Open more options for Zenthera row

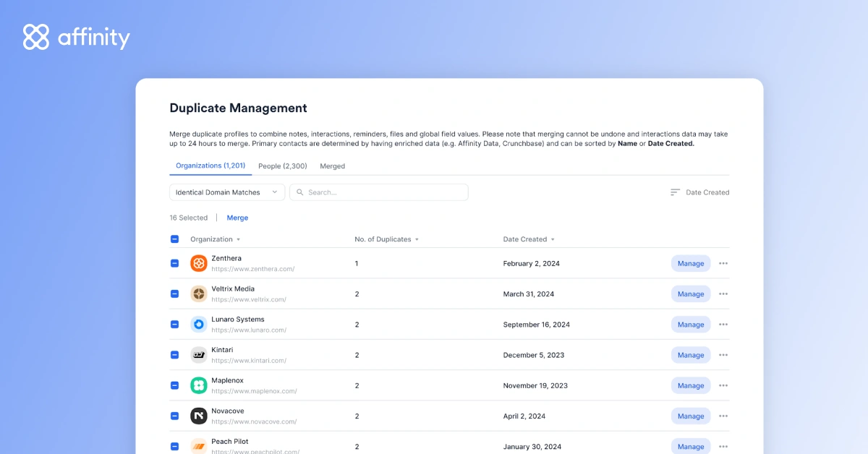click(723, 263)
